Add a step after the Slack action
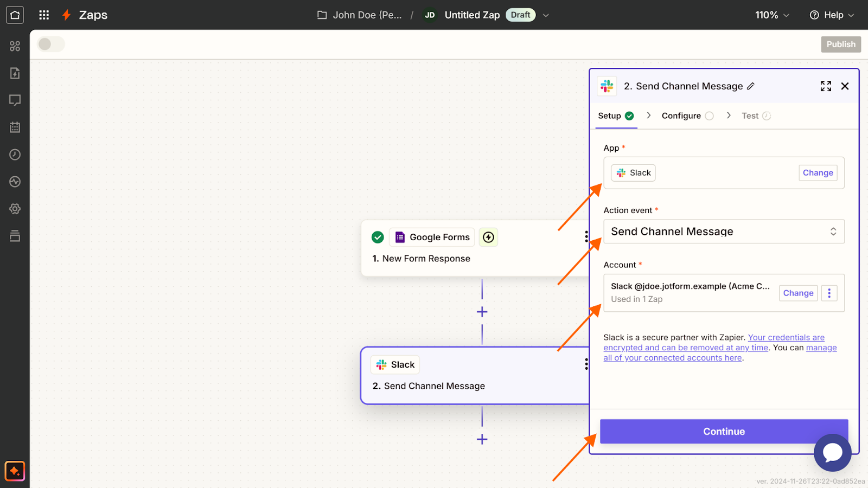Image resolution: width=868 pixels, height=488 pixels. click(482, 439)
